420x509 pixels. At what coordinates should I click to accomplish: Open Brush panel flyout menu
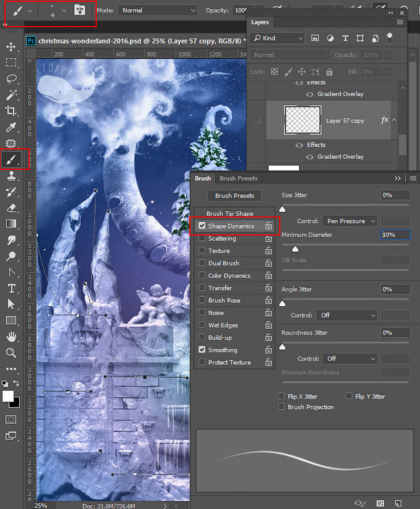click(x=413, y=178)
